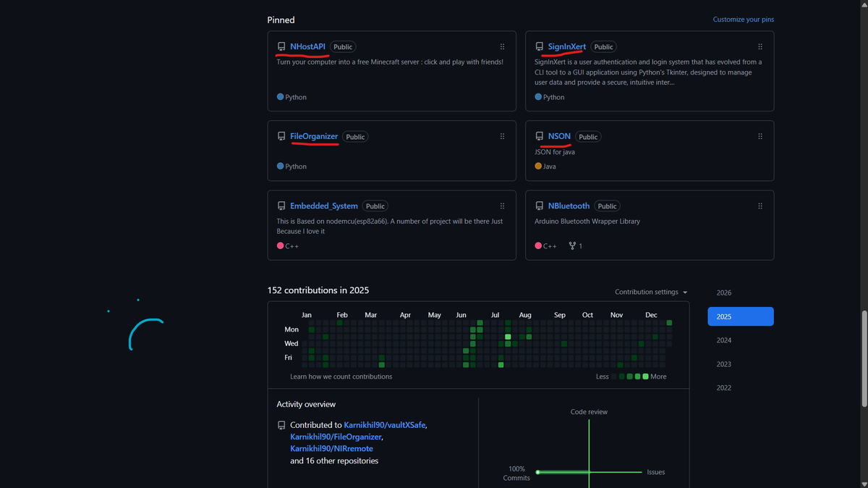Click the drag handle on SignInXert card
Image resolution: width=868 pixels, height=488 pixels.
pyautogui.click(x=760, y=46)
